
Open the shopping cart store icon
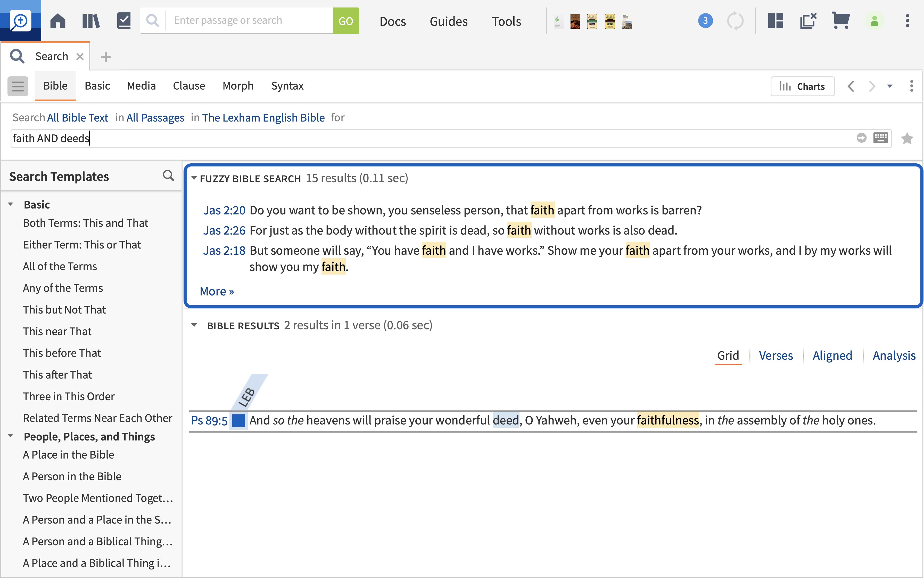click(841, 21)
